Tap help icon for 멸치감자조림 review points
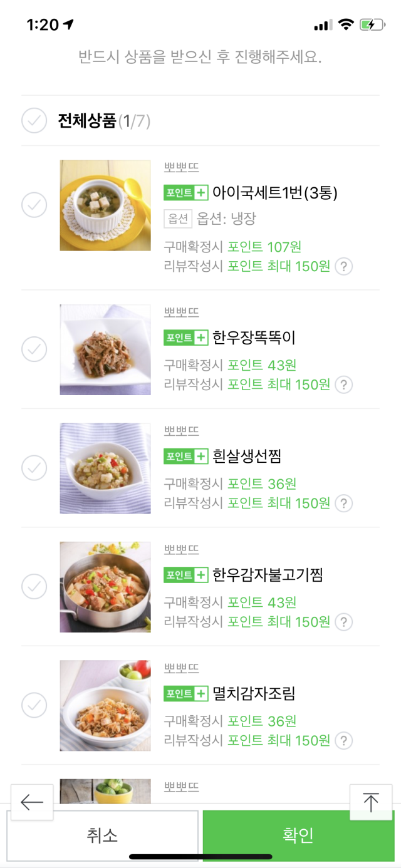The height and width of the screenshot is (868, 401). [x=343, y=741]
